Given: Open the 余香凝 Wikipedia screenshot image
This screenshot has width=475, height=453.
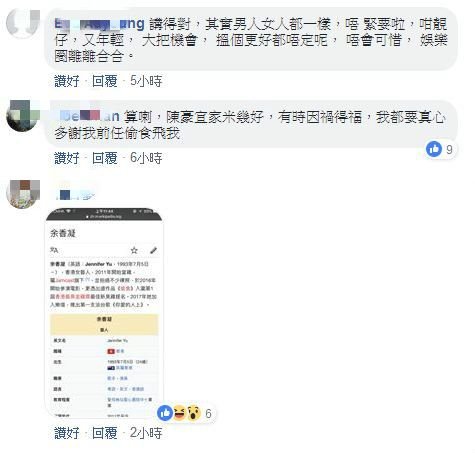Looking at the screenshot, I should click(x=104, y=312).
